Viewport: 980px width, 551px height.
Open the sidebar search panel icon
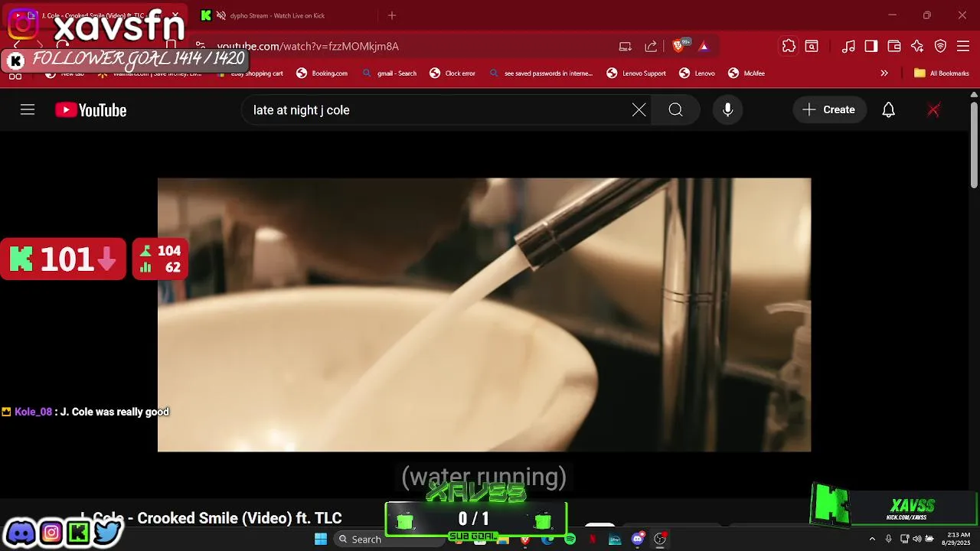point(812,47)
